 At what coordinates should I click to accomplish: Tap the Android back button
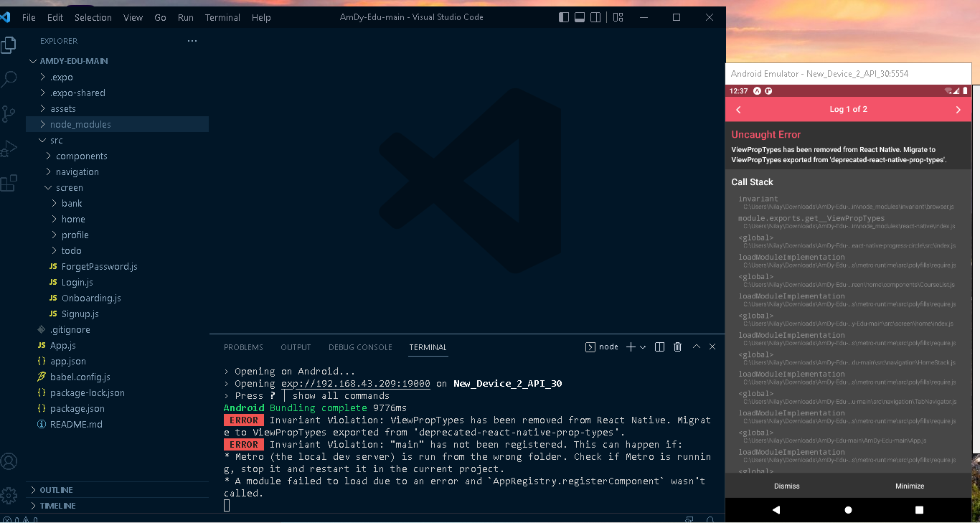[x=776, y=510]
